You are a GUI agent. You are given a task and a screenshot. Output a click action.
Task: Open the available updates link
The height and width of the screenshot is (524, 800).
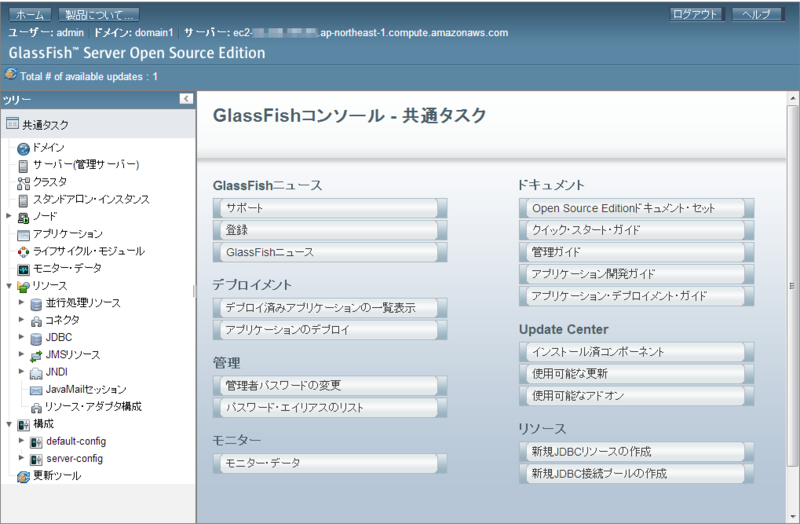tap(89, 77)
